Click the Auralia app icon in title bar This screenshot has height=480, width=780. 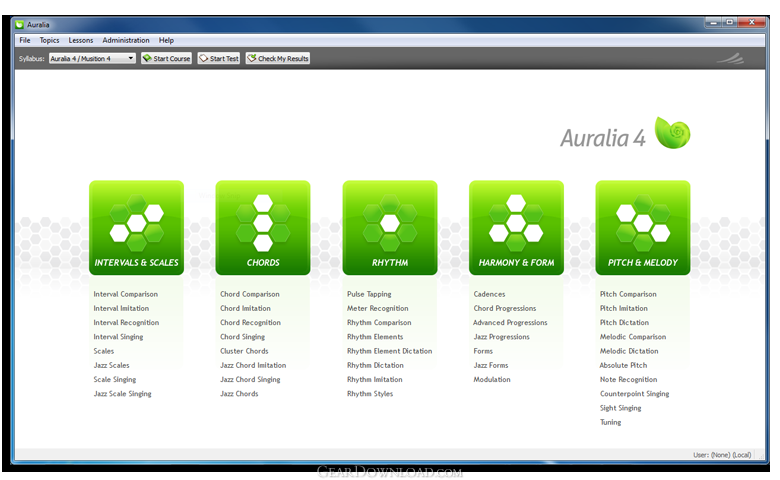(x=19, y=24)
